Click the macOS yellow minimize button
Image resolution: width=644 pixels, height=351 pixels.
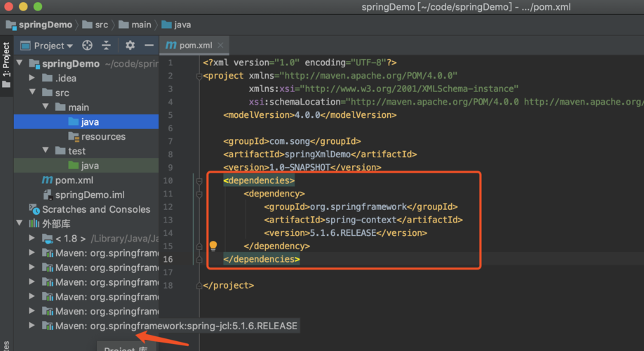pyautogui.click(x=23, y=6)
